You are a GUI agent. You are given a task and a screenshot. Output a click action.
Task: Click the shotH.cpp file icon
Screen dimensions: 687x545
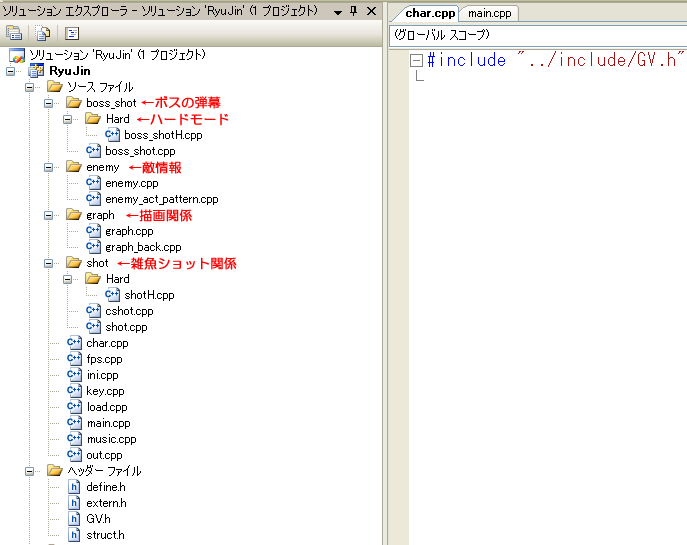pyautogui.click(x=112, y=294)
